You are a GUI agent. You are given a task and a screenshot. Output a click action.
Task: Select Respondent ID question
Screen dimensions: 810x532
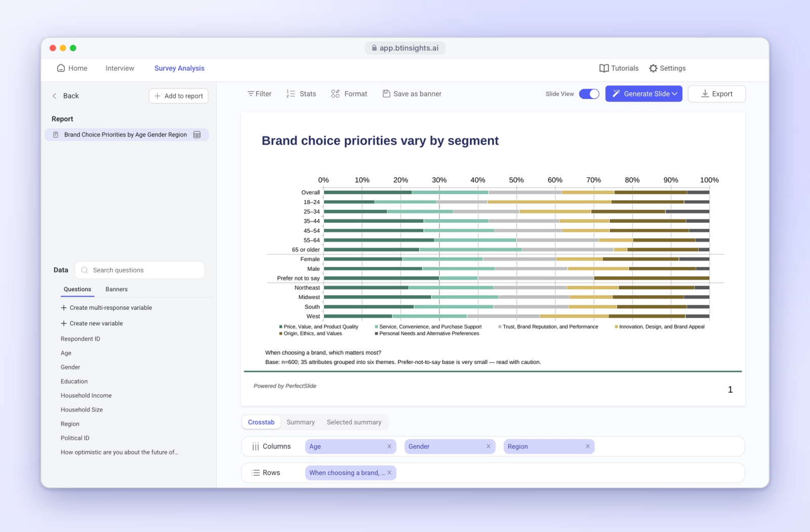(x=80, y=339)
